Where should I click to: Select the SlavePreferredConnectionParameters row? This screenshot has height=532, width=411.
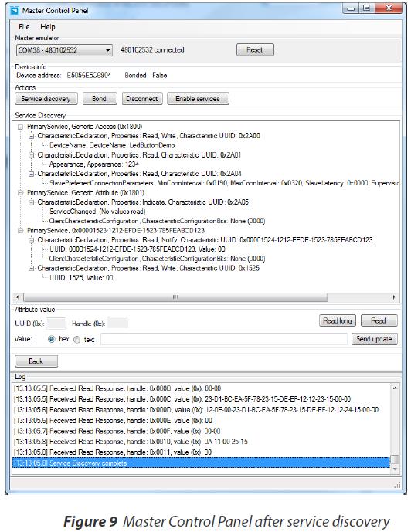point(224,183)
